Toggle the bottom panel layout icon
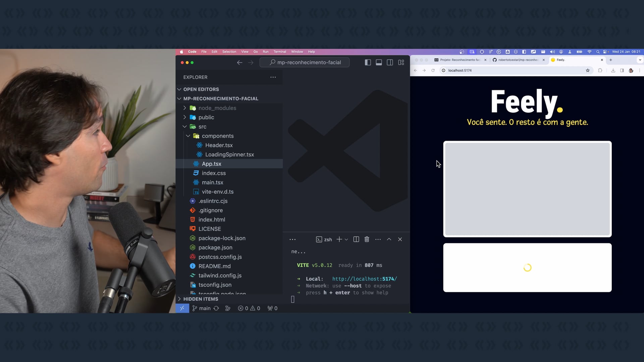 coord(379,62)
